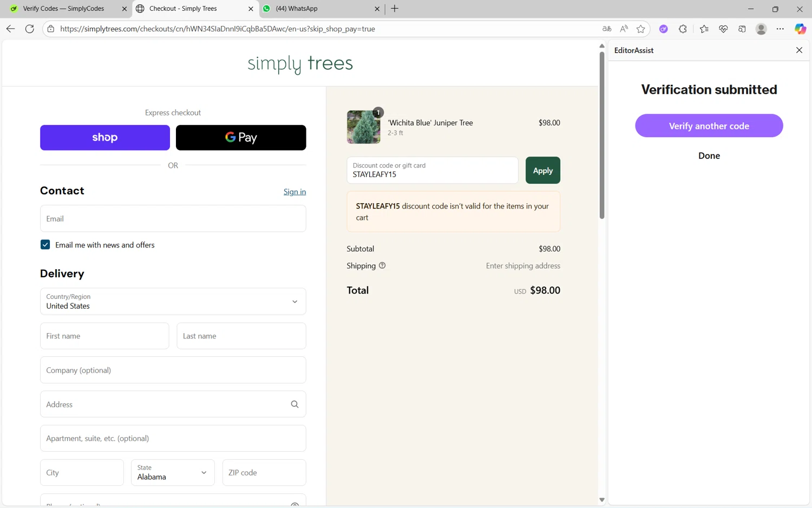
Task: Click the browser address bar URL
Action: (218, 29)
